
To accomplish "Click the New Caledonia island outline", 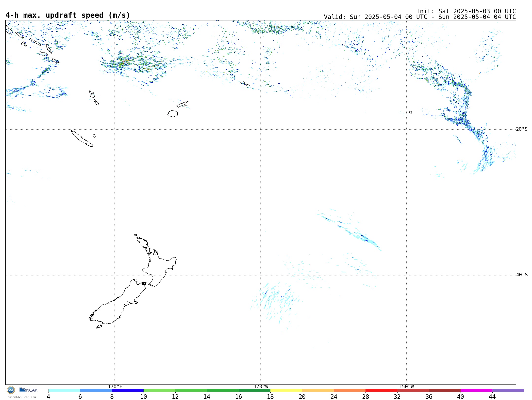I will point(82,138).
